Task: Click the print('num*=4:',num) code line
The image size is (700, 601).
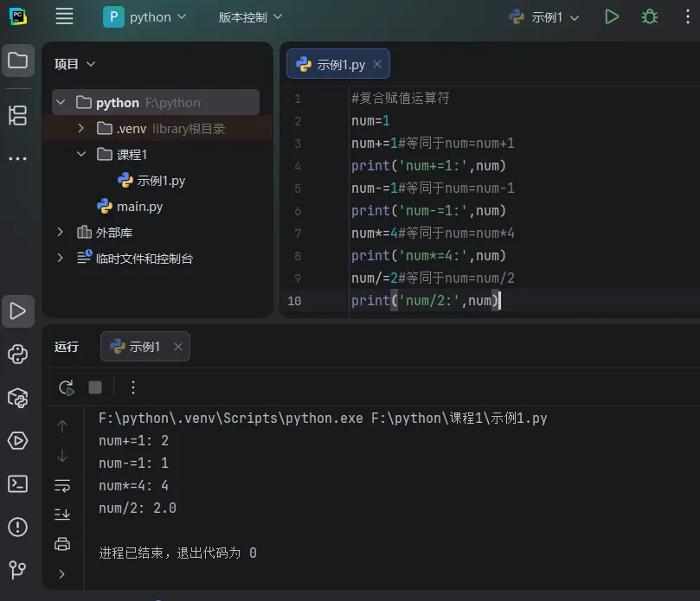Action: tap(428, 256)
